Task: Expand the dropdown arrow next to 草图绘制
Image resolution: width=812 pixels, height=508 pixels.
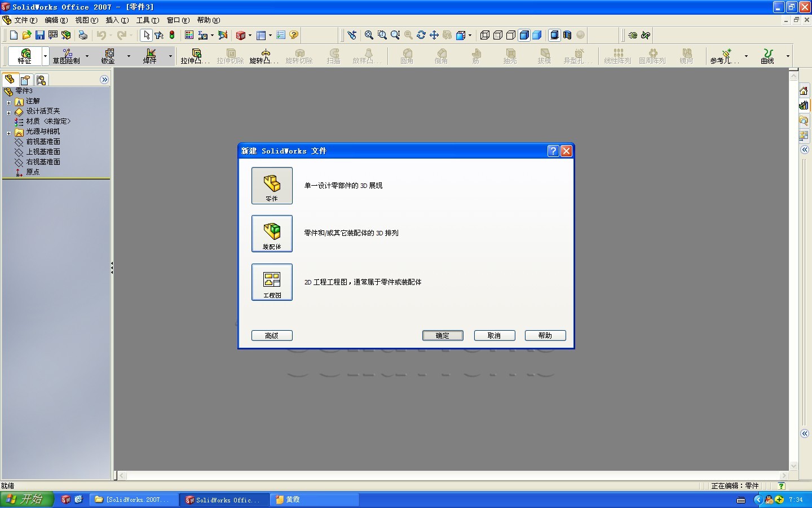Action: pos(87,56)
